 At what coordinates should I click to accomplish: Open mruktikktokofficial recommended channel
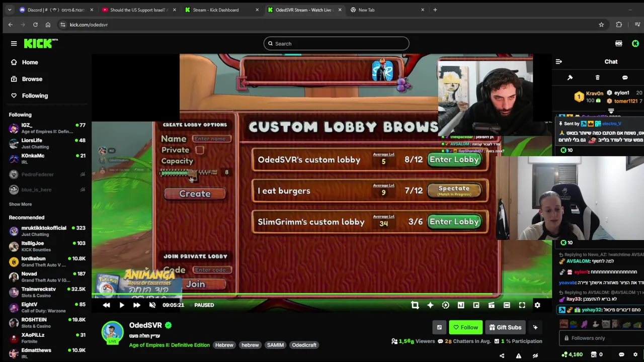(47, 231)
